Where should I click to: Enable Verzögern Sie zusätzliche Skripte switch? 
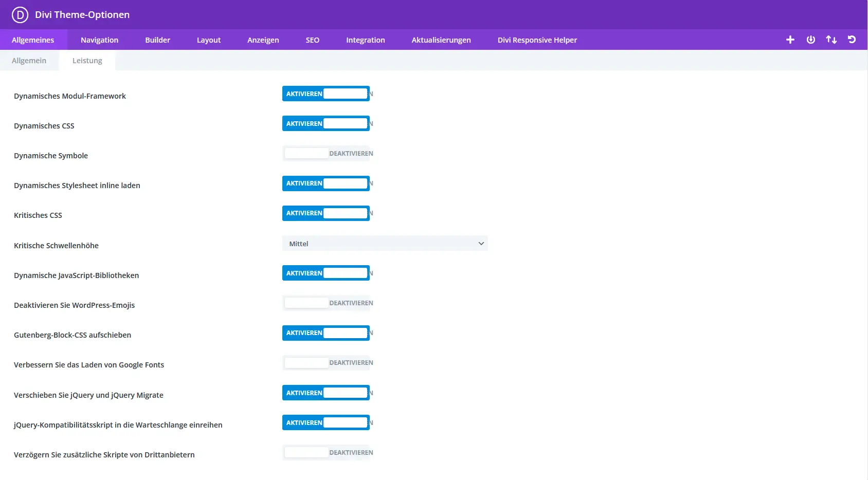[x=326, y=452]
